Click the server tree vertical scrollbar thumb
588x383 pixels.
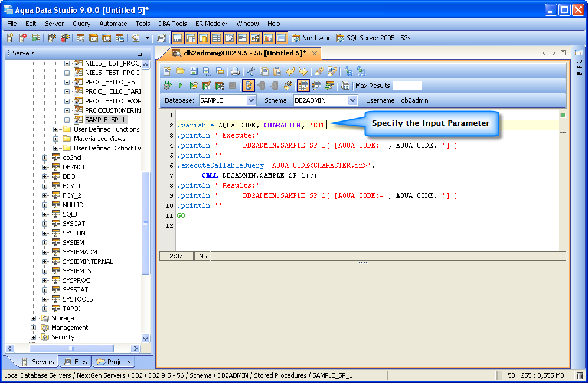click(x=146, y=224)
